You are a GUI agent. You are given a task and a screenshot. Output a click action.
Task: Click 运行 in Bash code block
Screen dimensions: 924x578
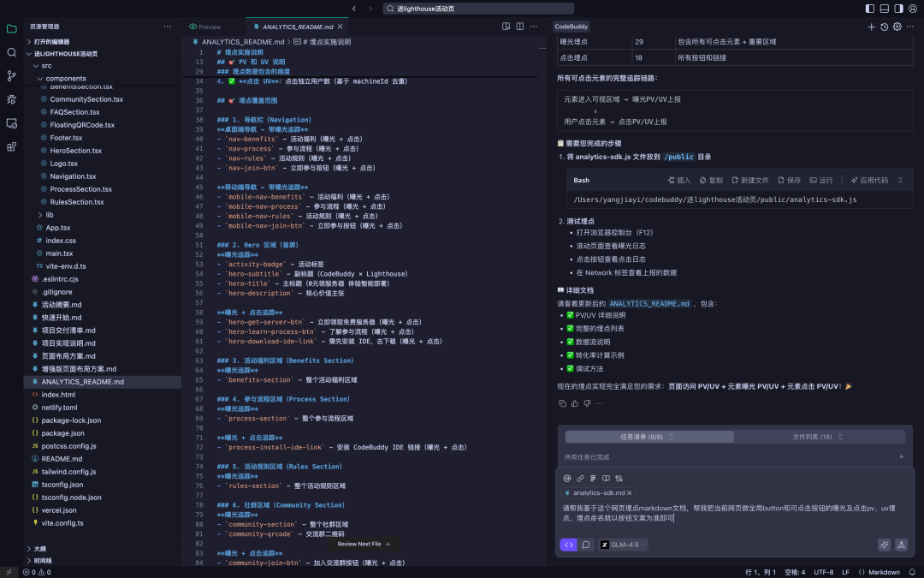pos(820,181)
